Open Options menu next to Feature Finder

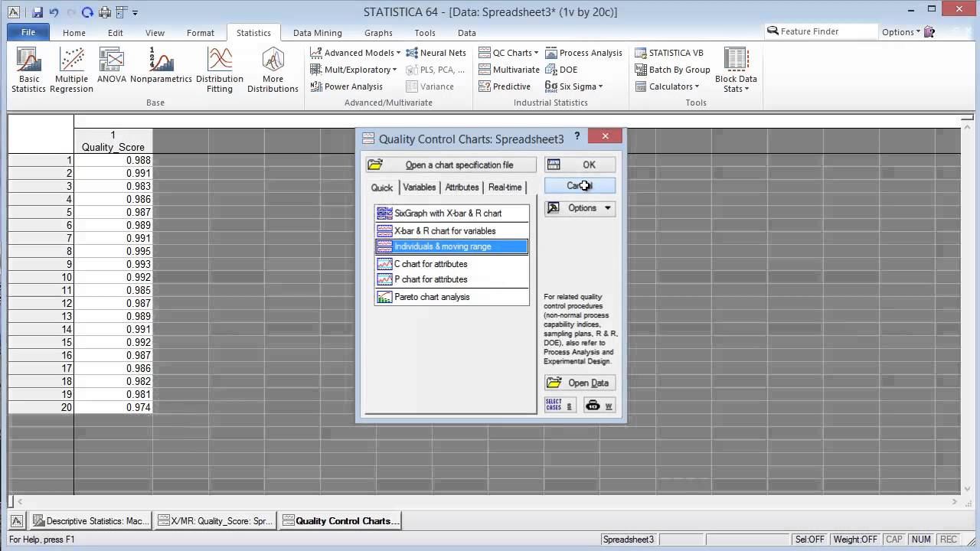click(900, 32)
